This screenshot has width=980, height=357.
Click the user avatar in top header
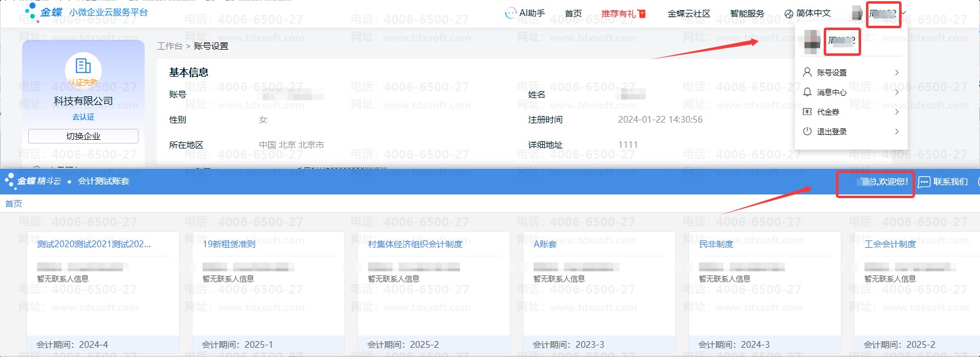pyautogui.click(x=857, y=13)
